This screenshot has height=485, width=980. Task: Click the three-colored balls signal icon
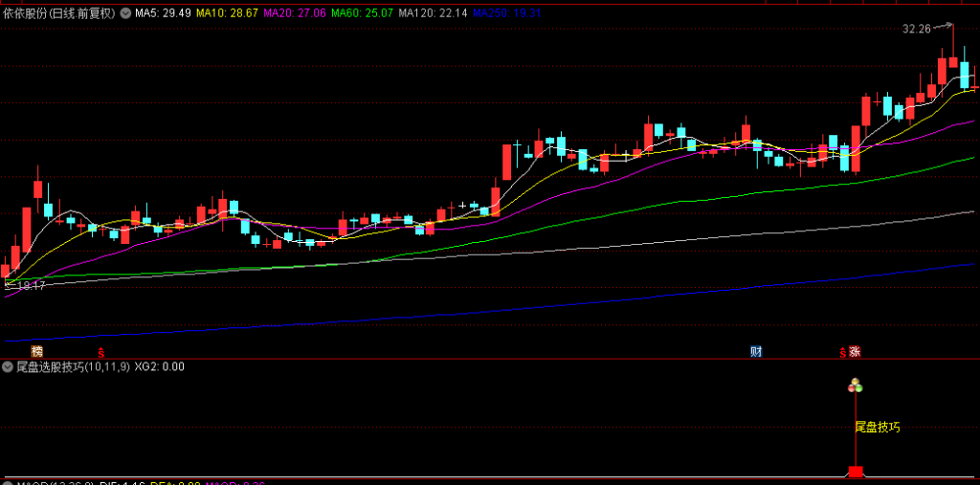click(x=855, y=386)
